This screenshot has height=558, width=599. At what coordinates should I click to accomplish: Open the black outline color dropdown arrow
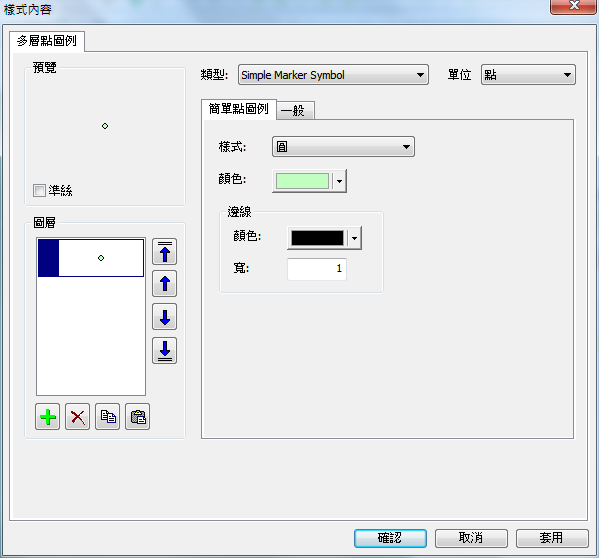[355, 238]
